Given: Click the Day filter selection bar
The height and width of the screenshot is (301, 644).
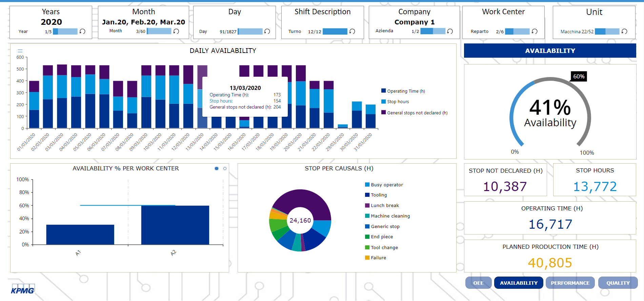Looking at the screenshot, I should pyautogui.click(x=250, y=32).
